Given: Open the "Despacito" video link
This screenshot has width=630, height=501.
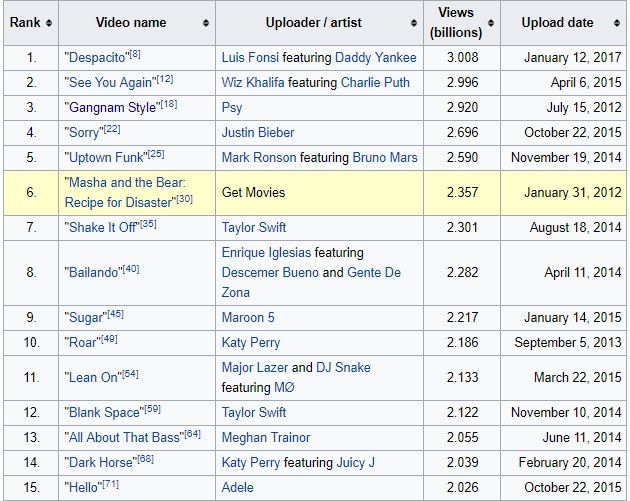Looking at the screenshot, I should point(97,58).
